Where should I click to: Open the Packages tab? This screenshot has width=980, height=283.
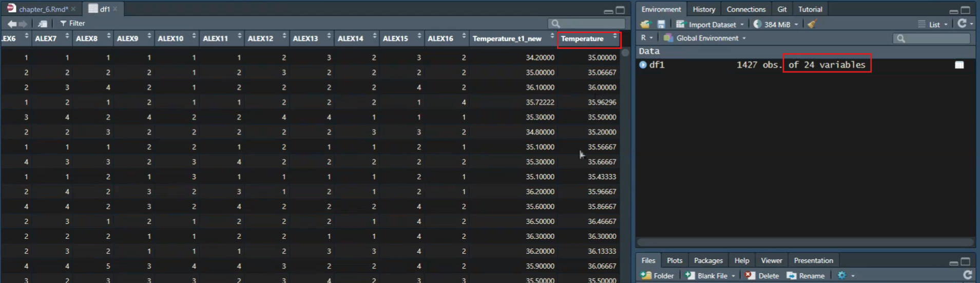(x=708, y=260)
